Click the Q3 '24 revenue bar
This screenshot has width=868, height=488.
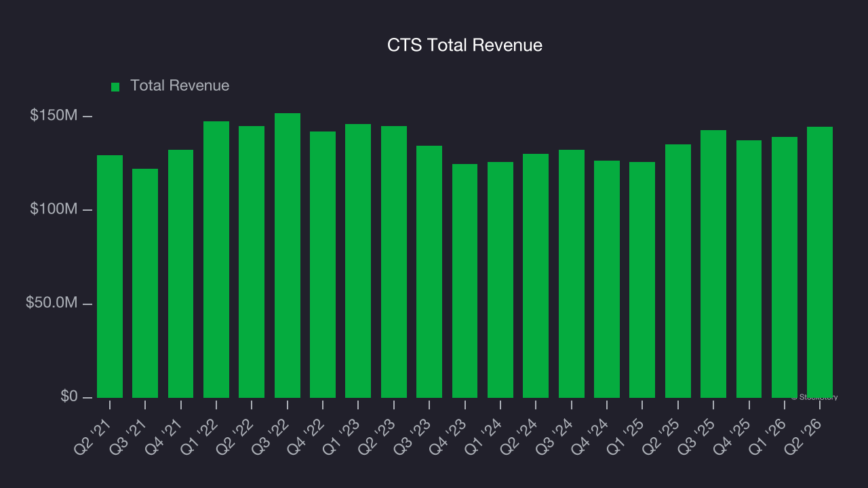pos(572,274)
